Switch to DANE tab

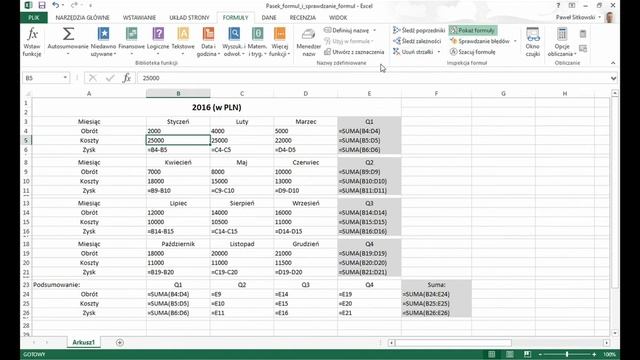(269, 18)
